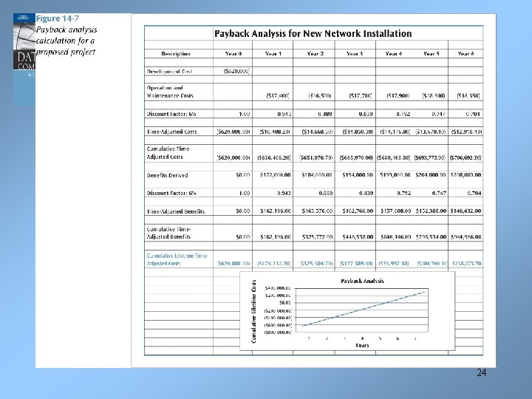Click the blue 'Cumulative Lifetime Time-Adjusted Costs' label
532x399 pixels.
point(177,259)
